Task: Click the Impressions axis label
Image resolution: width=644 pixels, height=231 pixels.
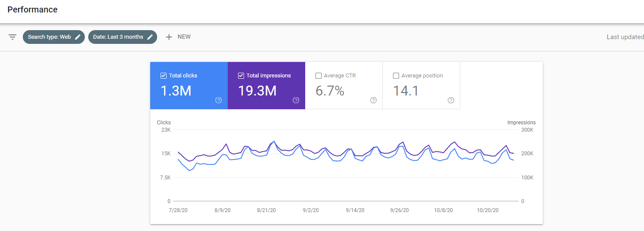Action: [521, 123]
